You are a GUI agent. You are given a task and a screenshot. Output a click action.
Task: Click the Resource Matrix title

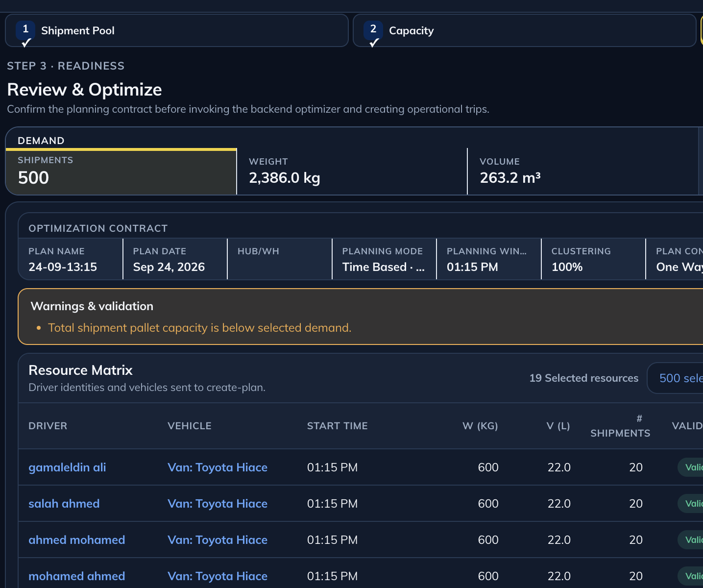pos(81,370)
